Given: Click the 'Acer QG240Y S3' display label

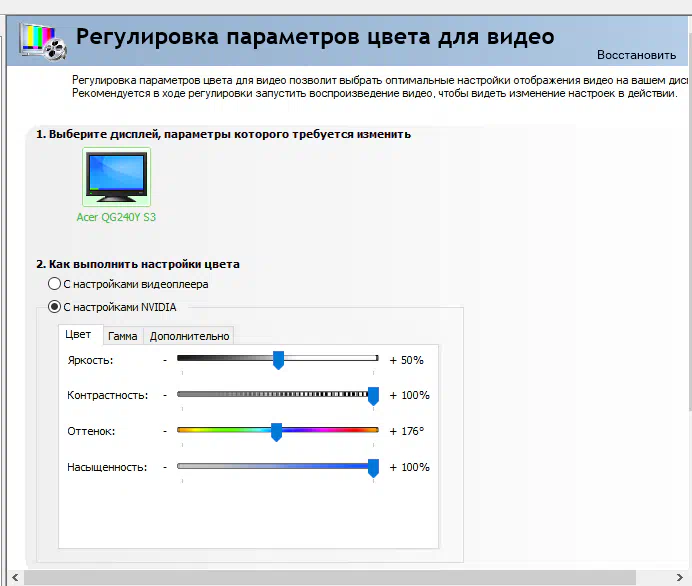Looking at the screenshot, I should click(x=116, y=217).
